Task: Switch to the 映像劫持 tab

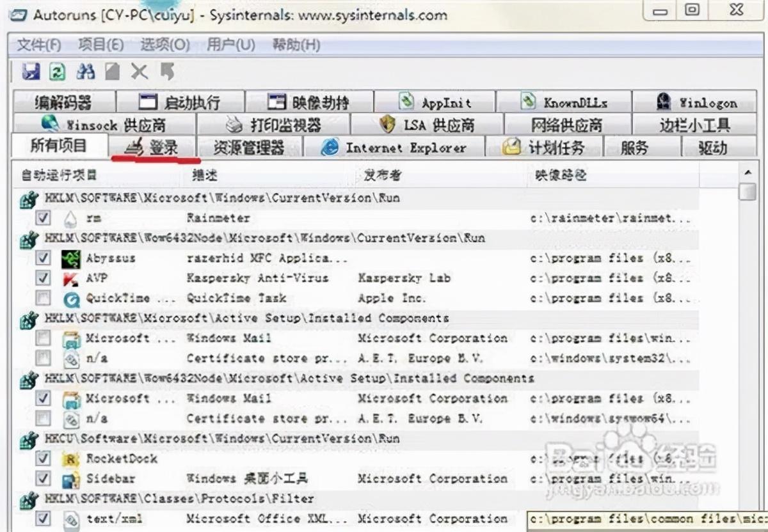Action: coord(308,102)
